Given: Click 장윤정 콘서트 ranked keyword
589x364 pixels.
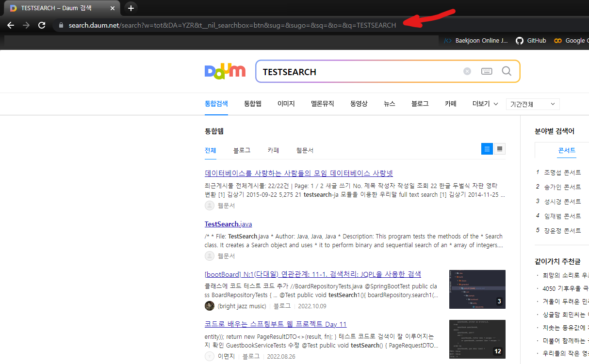Looking at the screenshot, I should point(562,230).
